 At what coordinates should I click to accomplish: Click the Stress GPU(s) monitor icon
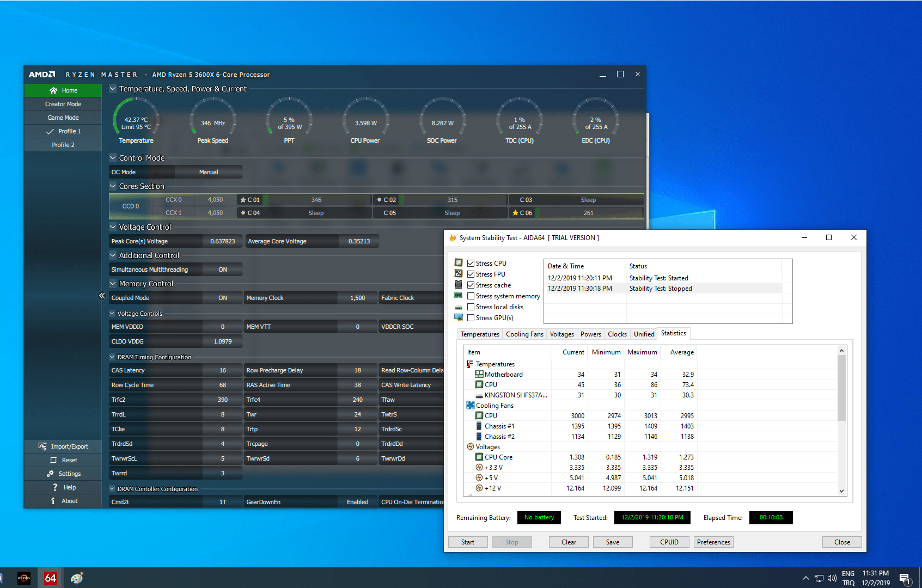point(459,317)
